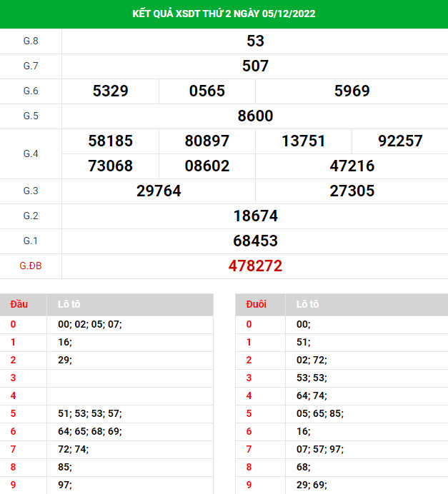The width and height of the screenshot is (448, 494).
Task: Click the G.1 row label
Action: (31, 241)
